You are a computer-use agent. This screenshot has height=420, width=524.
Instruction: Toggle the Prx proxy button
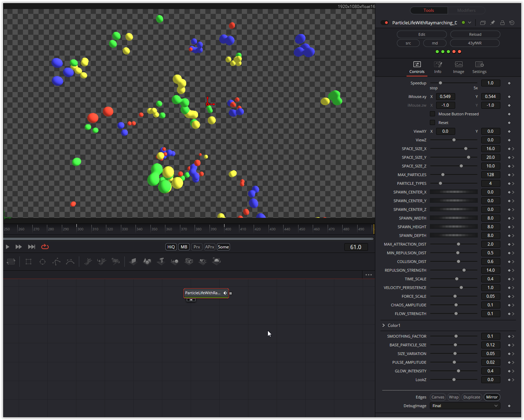click(x=197, y=247)
